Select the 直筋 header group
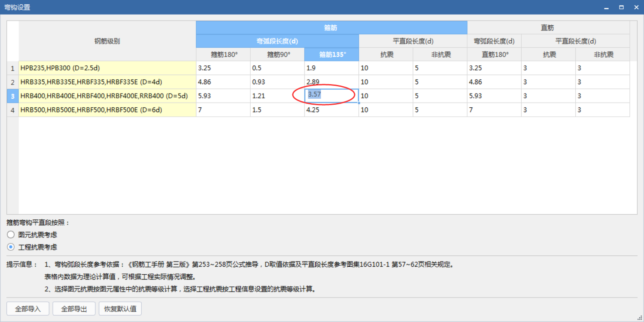Viewport: 644px width, 322px height. [548, 27]
